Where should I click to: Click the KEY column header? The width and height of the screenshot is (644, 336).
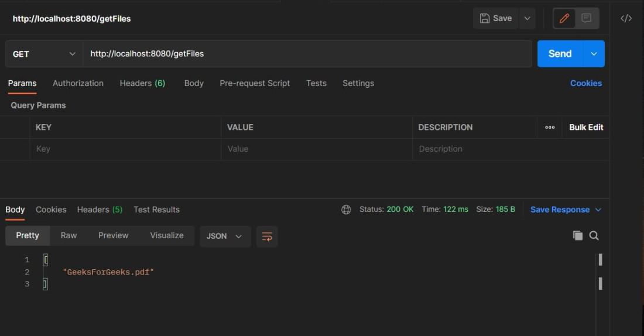coord(43,128)
